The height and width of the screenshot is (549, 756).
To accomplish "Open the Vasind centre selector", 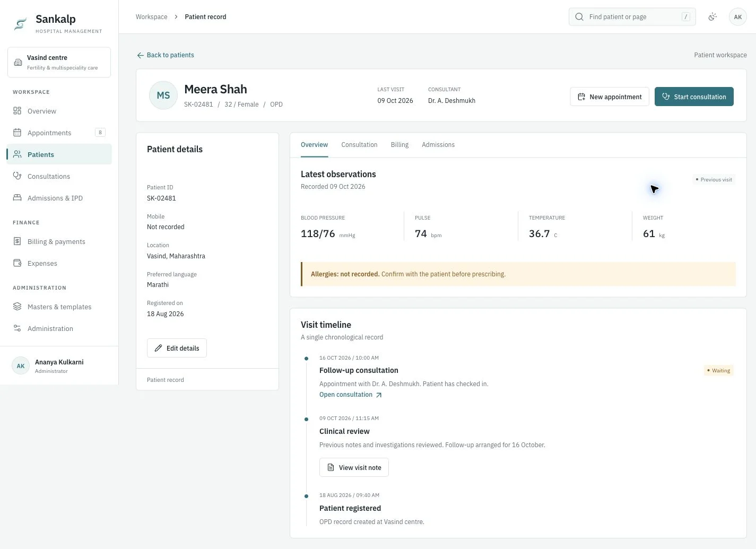I will (x=59, y=62).
